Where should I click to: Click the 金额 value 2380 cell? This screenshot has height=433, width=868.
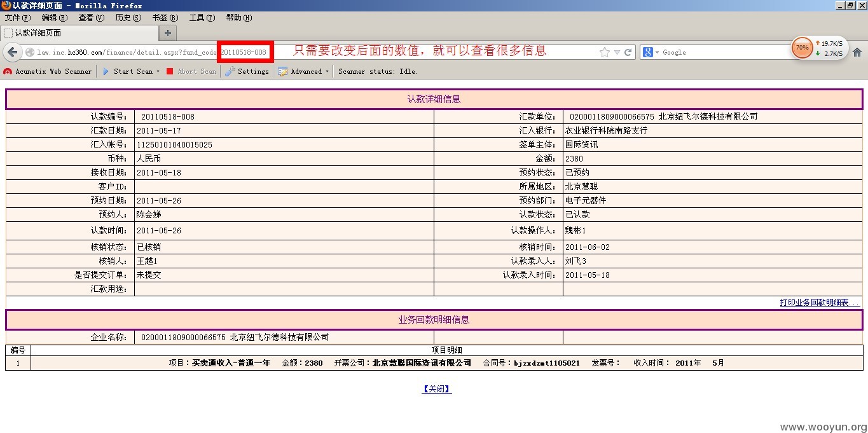[713, 159]
